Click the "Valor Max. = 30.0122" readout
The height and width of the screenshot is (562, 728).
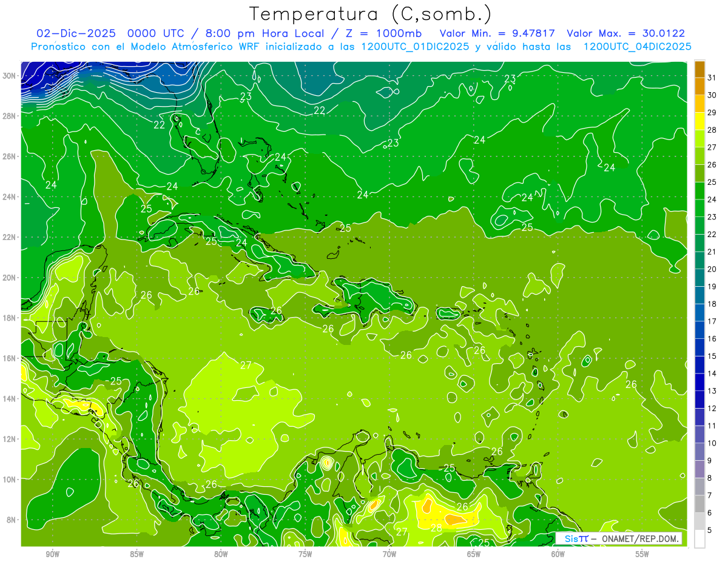pyautogui.click(x=626, y=34)
